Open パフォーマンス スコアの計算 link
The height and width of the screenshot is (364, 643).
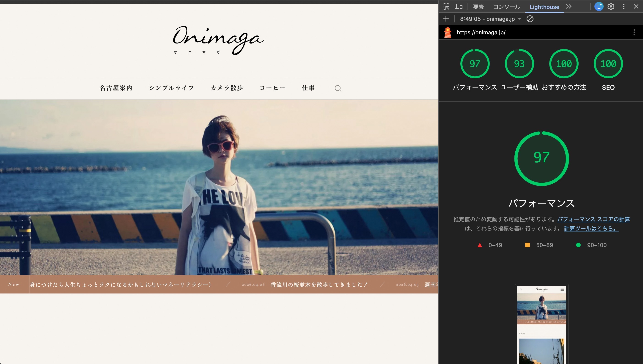point(594,219)
